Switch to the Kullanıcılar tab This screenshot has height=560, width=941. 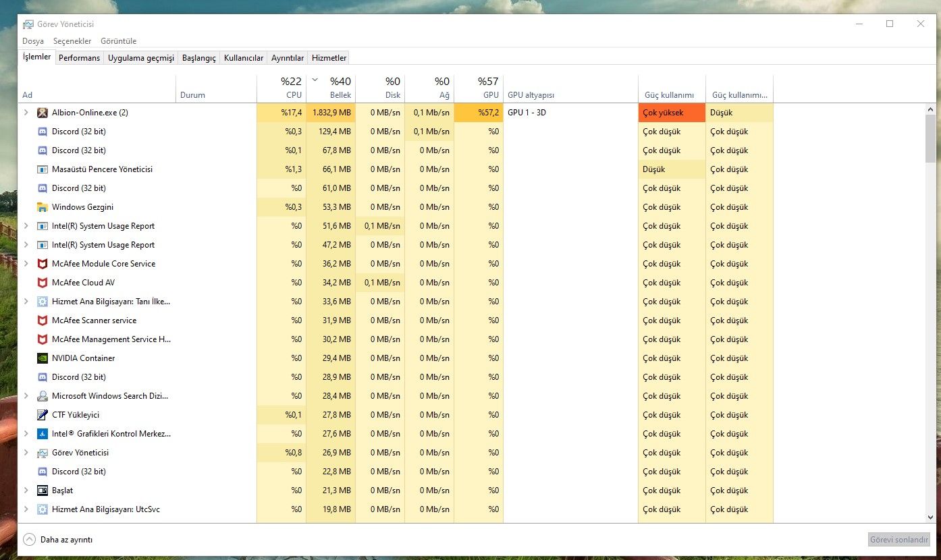tap(244, 58)
